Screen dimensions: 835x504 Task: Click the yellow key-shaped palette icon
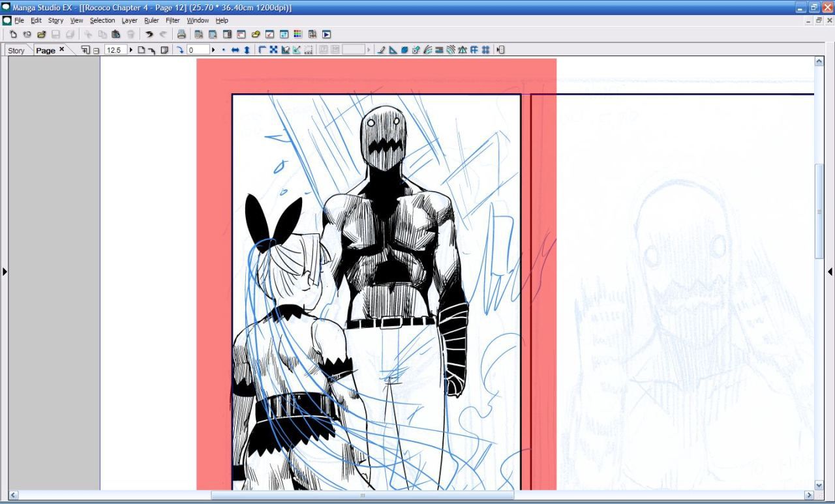[255, 35]
